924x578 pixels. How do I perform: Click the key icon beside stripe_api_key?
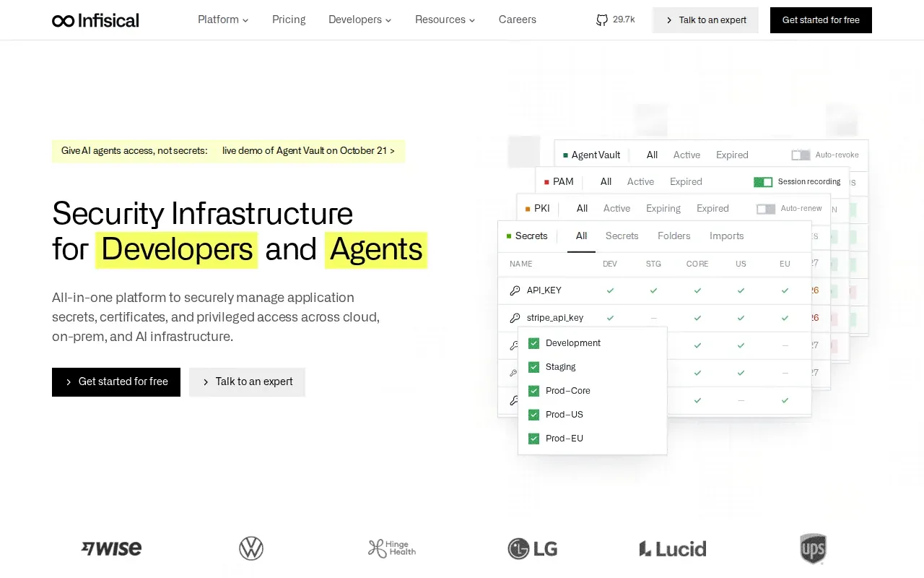(515, 318)
